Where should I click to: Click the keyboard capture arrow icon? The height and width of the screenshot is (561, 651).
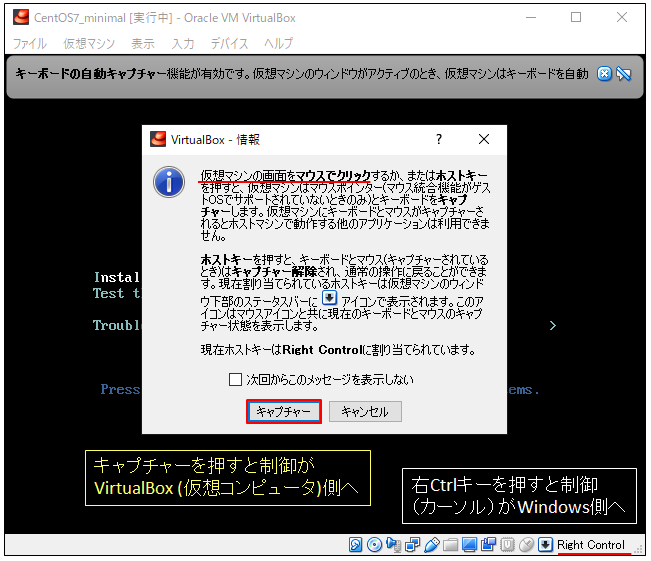click(545, 545)
